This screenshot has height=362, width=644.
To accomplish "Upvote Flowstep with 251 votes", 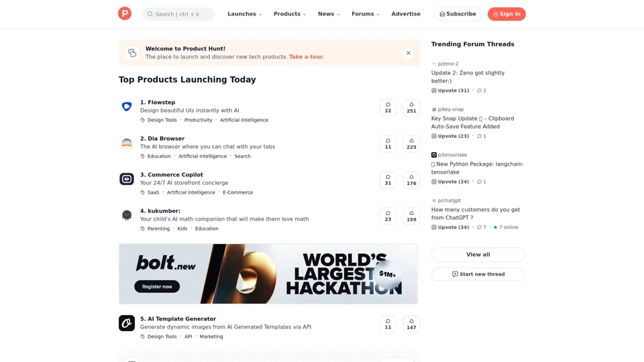I will point(411,107).
